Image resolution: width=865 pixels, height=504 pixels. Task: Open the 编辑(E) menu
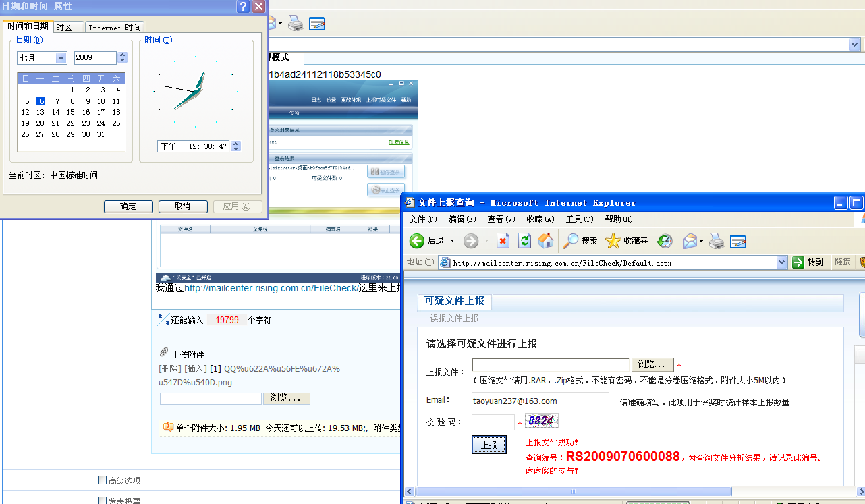click(462, 219)
